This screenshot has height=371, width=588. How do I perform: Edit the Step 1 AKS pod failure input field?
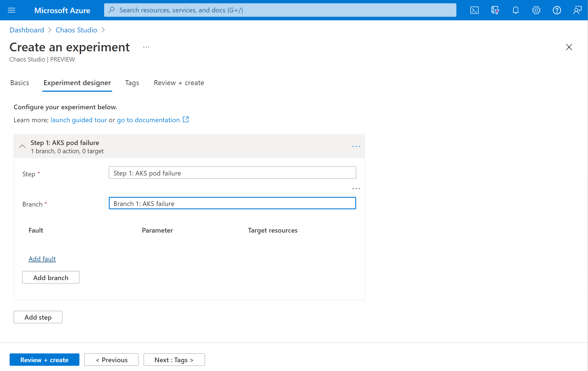[232, 173]
